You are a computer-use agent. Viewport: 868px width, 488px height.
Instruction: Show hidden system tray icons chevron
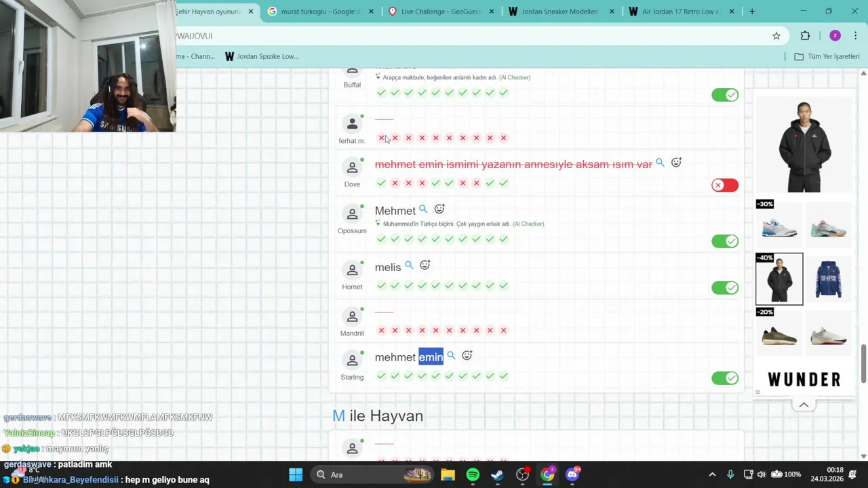712,474
